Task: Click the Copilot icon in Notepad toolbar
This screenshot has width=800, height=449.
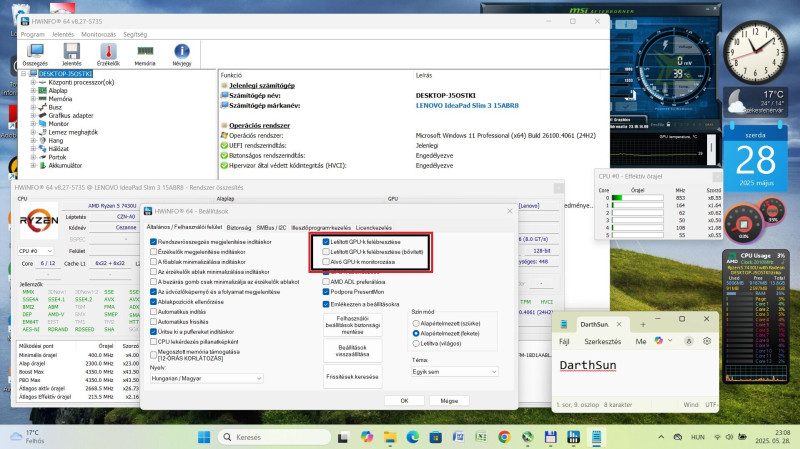Action: coord(659,341)
